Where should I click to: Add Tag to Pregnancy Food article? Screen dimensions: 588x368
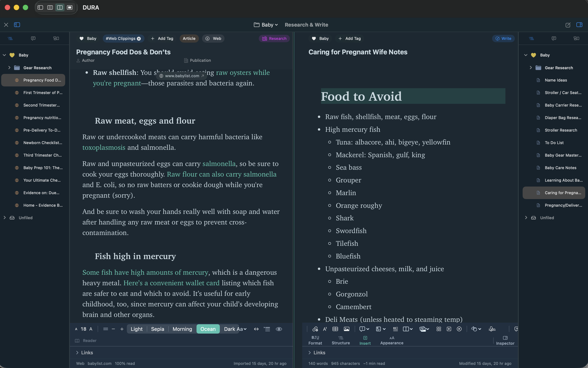(x=162, y=39)
